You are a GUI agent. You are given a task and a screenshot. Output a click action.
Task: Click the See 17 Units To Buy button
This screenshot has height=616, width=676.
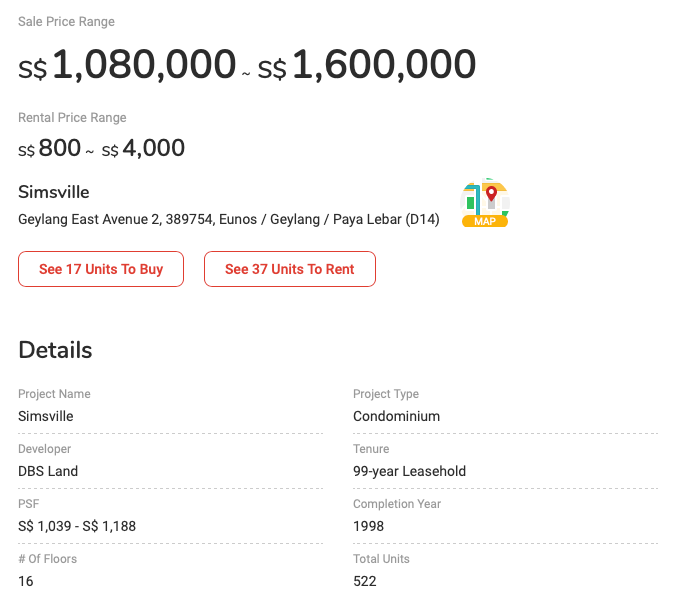101,269
